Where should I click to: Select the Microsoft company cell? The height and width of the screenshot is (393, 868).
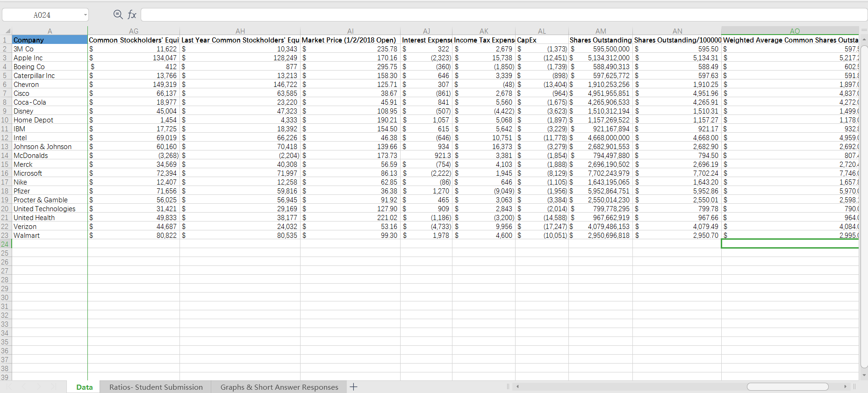click(50, 173)
